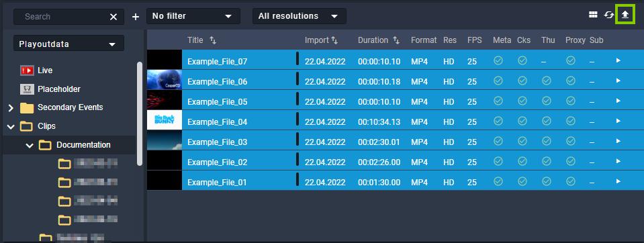The height and width of the screenshot is (243, 644).
Task: Click the Clips folder icon
Action: (x=27, y=126)
